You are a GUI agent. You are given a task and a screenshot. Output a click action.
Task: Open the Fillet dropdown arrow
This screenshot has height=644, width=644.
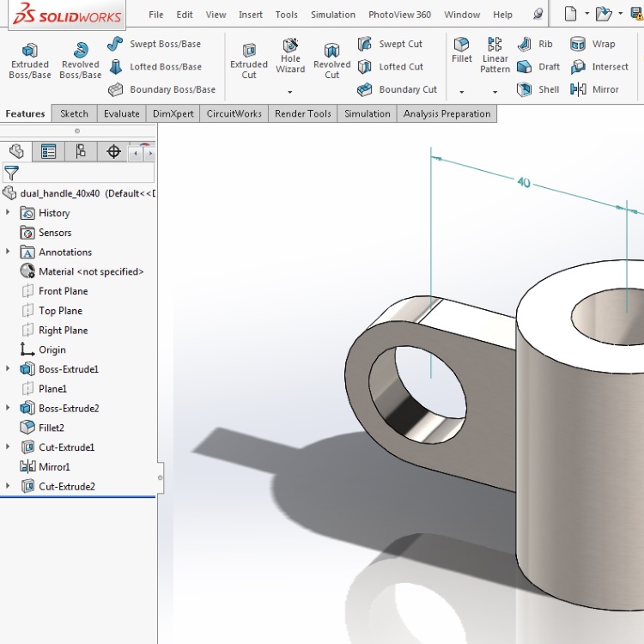[x=462, y=91]
